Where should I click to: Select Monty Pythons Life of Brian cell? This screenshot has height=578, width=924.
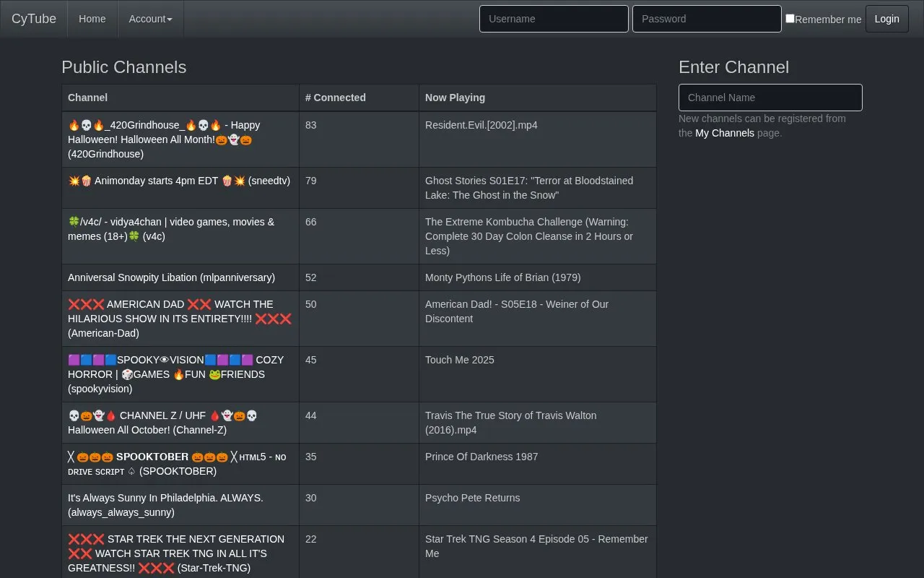point(538,277)
